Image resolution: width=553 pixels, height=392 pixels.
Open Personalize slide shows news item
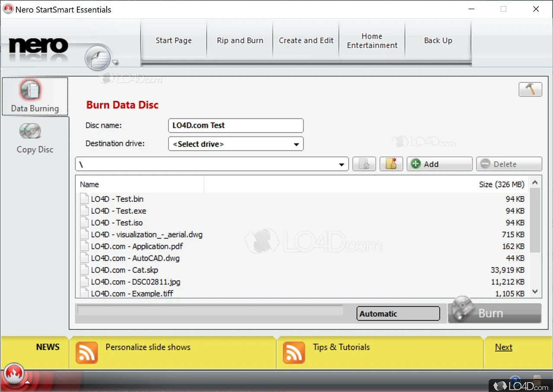148,347
